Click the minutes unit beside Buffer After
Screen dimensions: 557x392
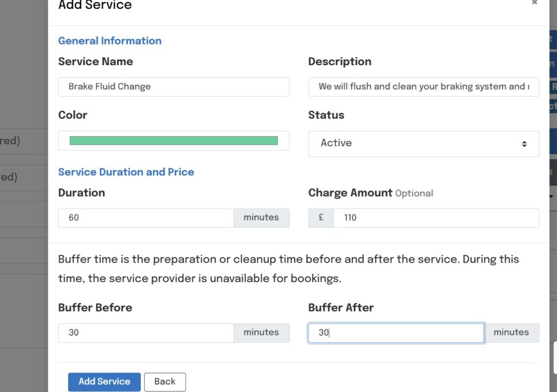pos(511,333)
